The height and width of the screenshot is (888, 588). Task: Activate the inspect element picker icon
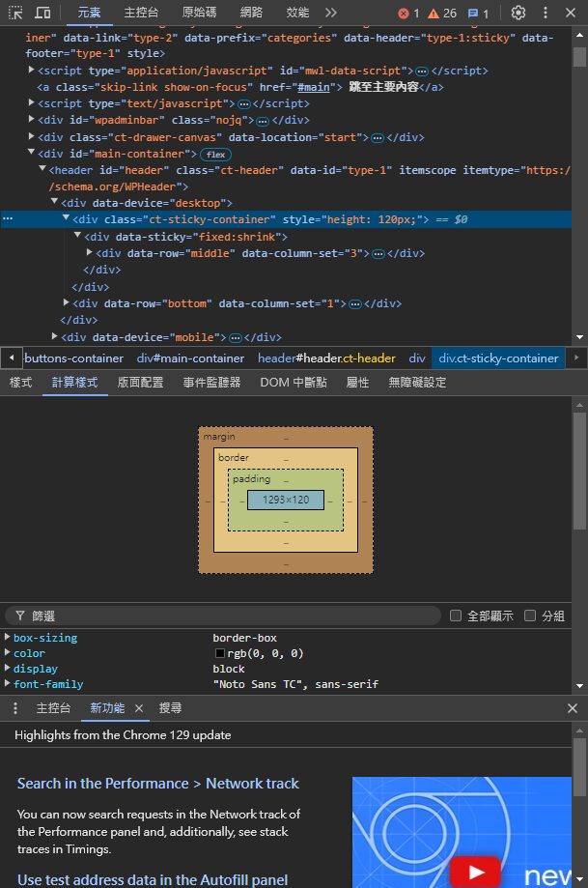15,12
